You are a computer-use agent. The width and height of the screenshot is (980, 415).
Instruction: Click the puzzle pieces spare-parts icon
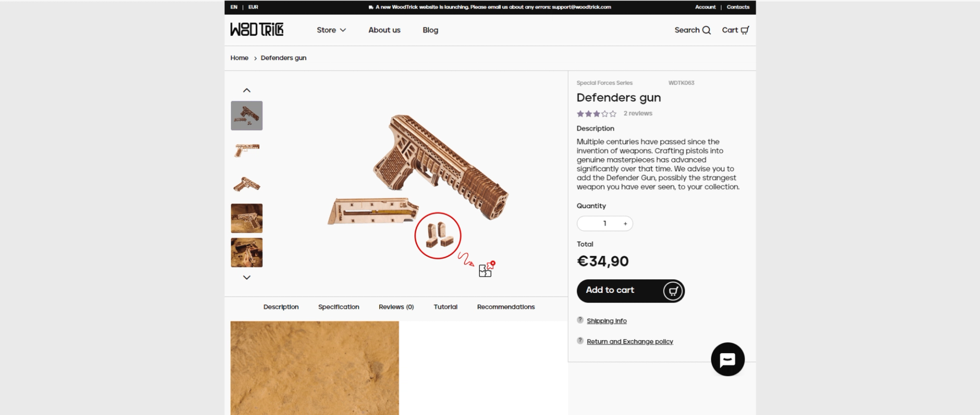487,269
